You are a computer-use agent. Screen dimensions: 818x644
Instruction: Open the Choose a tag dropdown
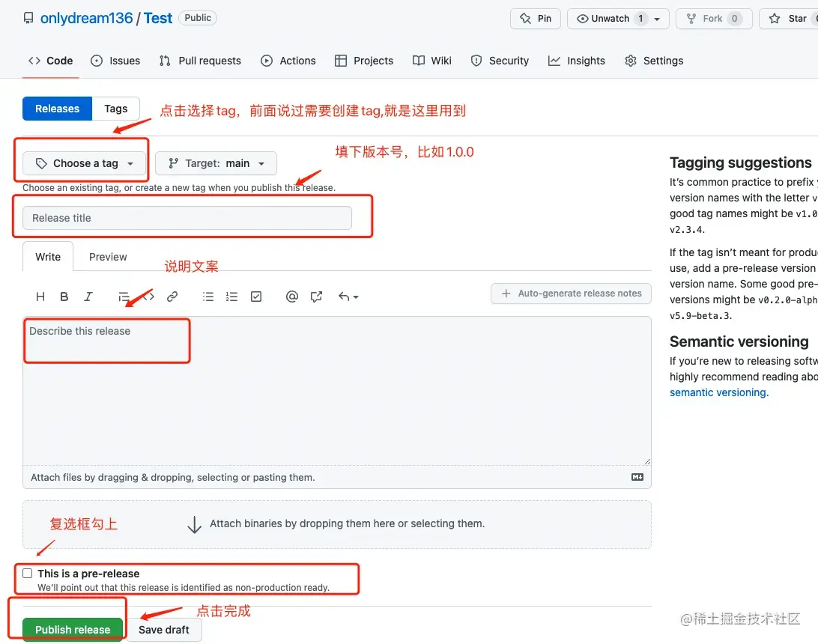[x=85, y=164]
